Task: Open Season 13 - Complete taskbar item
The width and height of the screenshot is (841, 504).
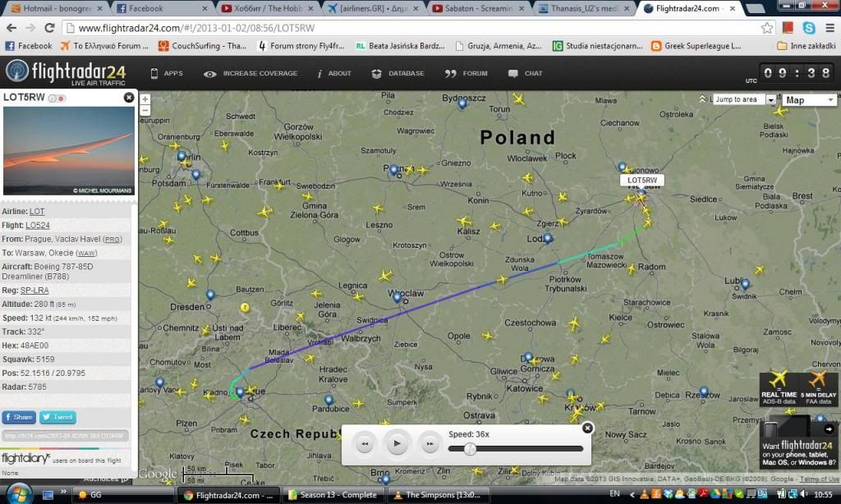Action: (333, 496)
